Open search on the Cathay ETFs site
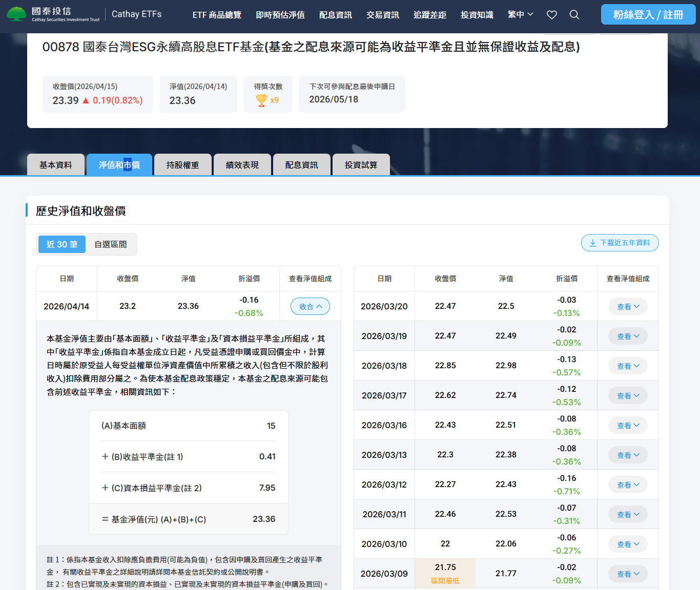This screenshot has width=700, height=590. (574, 15)
